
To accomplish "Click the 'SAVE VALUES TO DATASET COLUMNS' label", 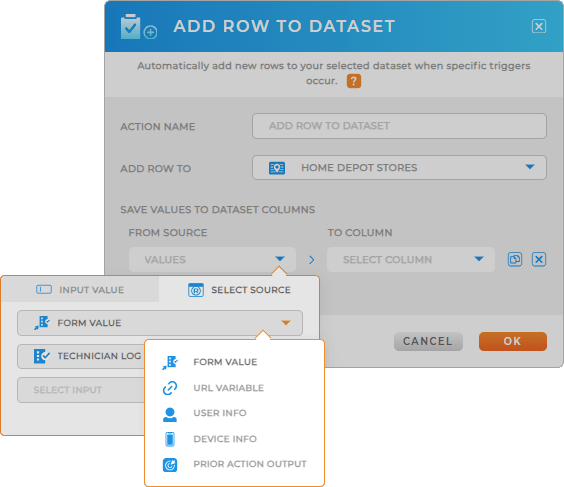I will [218, 210].
